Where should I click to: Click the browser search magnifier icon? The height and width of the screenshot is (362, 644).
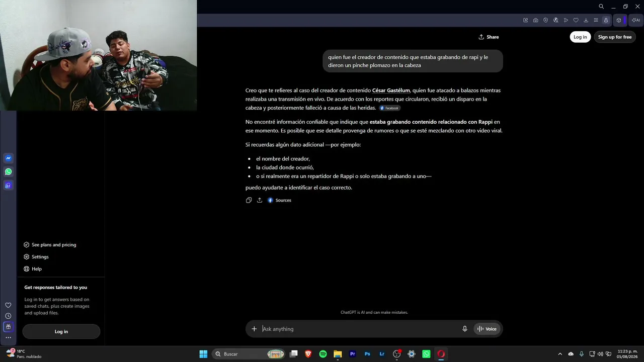tap(601, 7)
